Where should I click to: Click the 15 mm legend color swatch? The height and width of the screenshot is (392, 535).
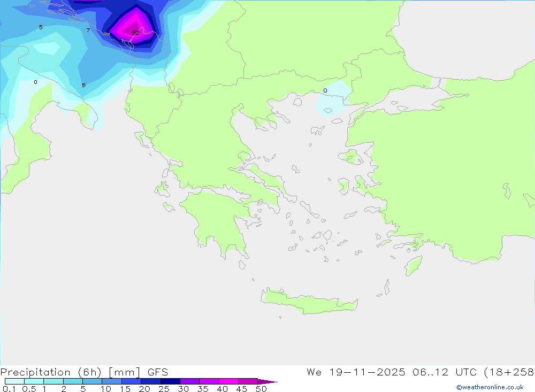[x=132, y=381]
